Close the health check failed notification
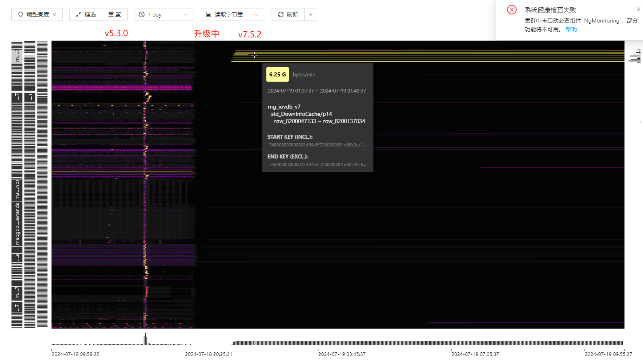 coord(638,9)
